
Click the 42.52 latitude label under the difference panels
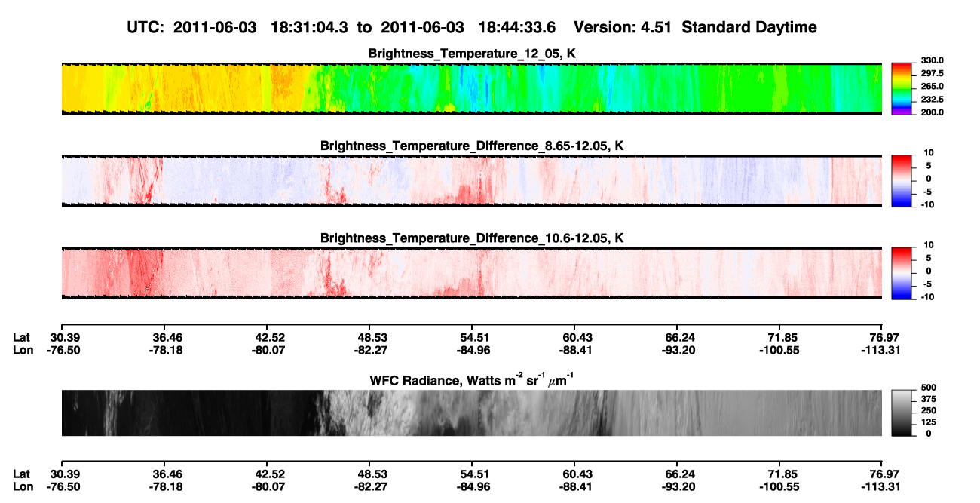(271, 337)
